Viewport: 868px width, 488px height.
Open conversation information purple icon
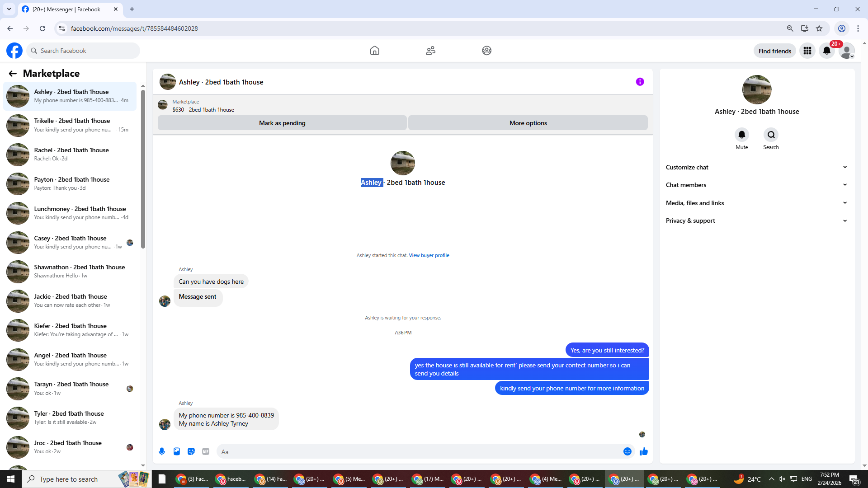(x=640, y=82)
